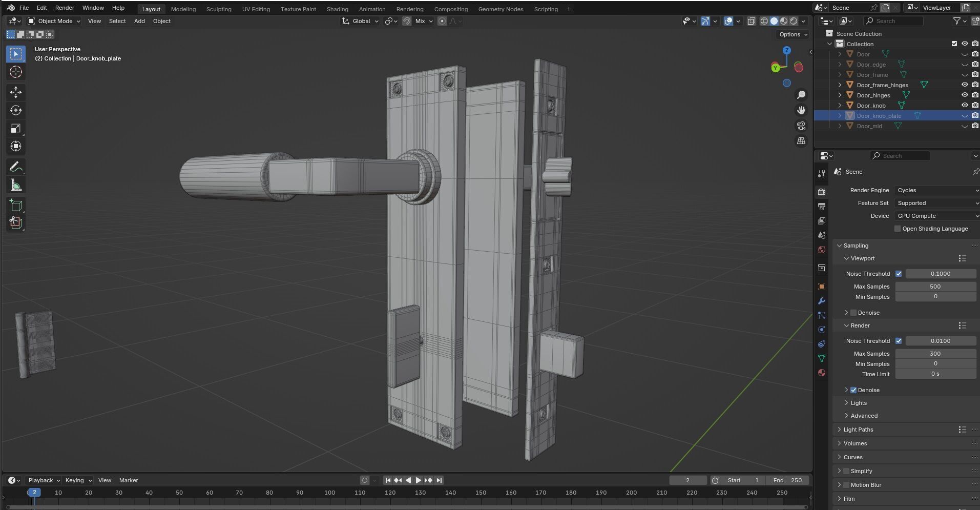Toggle Open Shading Language checkbox
This screenshot has height=510, width=980.
click(897, 229)
